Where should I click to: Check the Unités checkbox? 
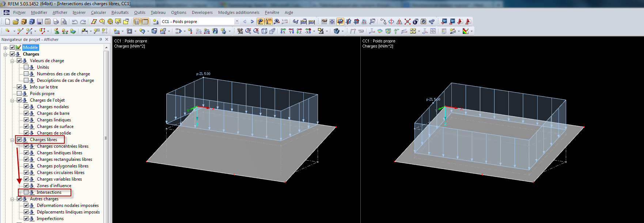(x=26, y=67)
